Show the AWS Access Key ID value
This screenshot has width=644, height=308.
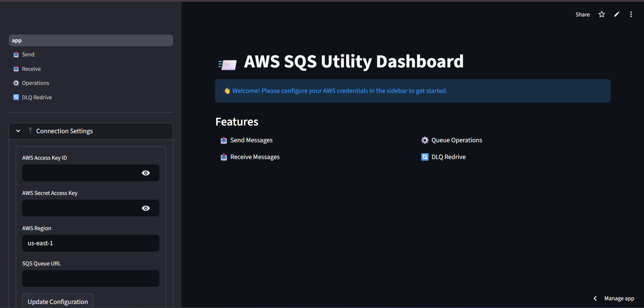tap(146, 173)
